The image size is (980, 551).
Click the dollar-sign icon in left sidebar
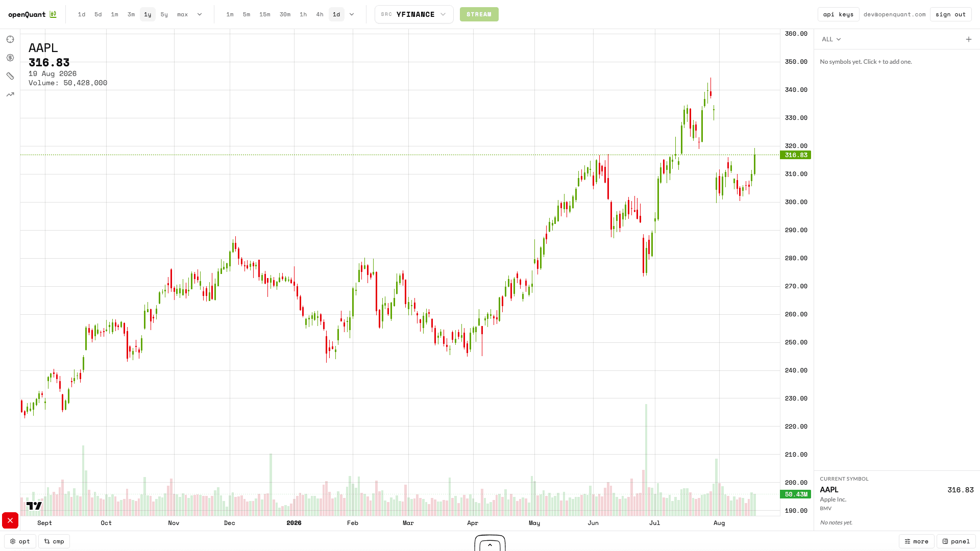[x=10, y=58]
